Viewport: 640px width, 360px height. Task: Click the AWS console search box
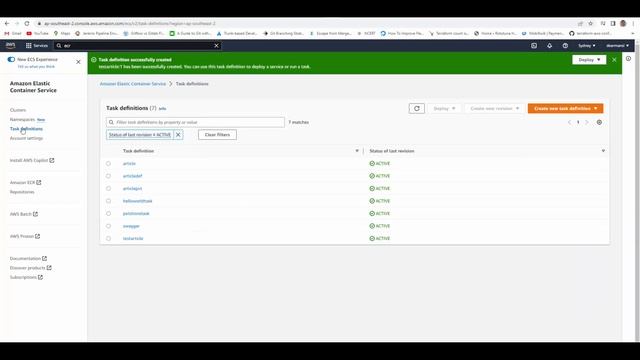coord(137,46)
